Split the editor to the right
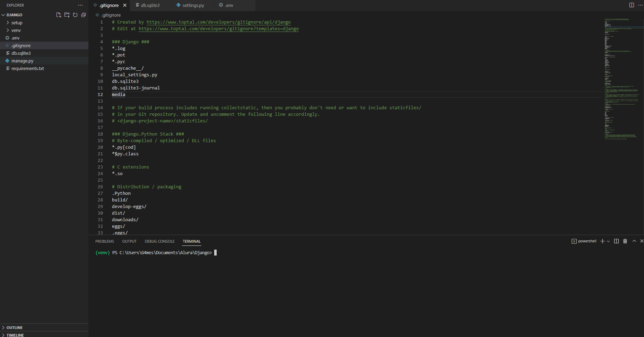This screenshot has height=337, width=644. coord(632,5)
